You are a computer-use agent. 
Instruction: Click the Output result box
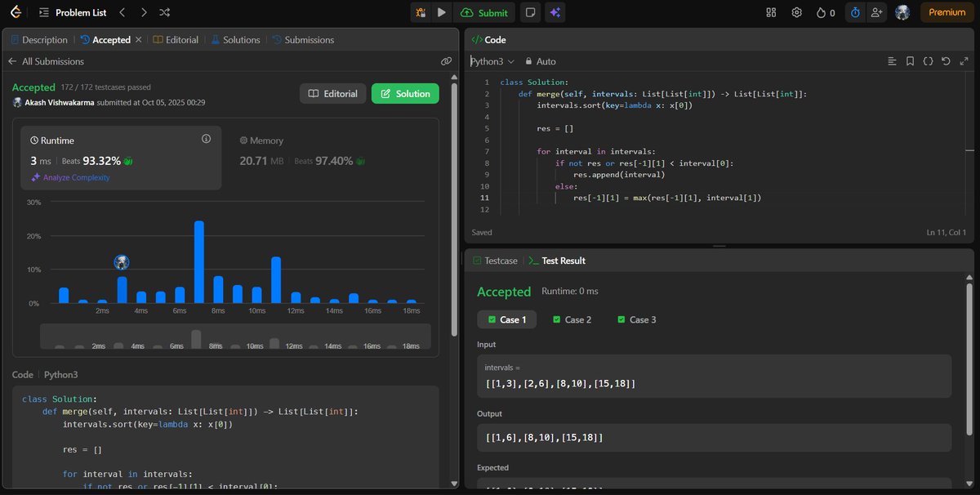coord(715,438)
